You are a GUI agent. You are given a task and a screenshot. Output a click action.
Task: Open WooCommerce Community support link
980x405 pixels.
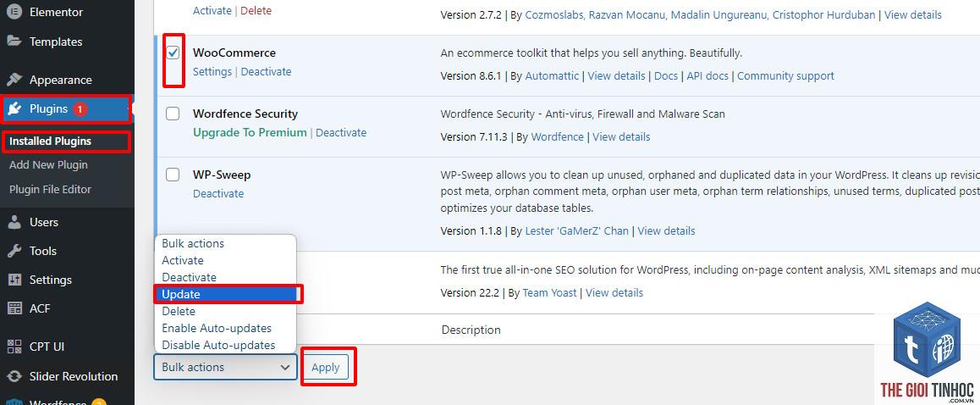pos(785,75)
